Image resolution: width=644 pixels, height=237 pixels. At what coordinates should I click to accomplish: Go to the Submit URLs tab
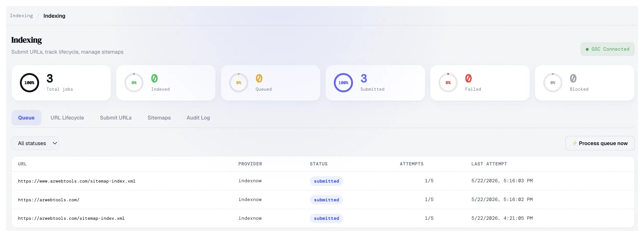click(116, 118)
